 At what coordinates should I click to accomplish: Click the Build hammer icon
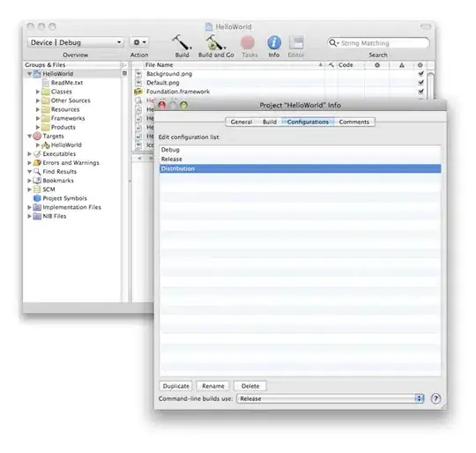[x=182, y=42]
